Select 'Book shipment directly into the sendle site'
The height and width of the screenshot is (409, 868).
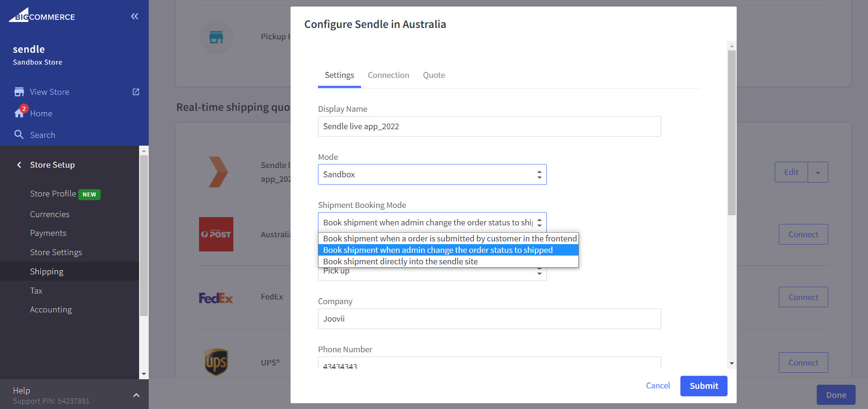click(400, 262)
